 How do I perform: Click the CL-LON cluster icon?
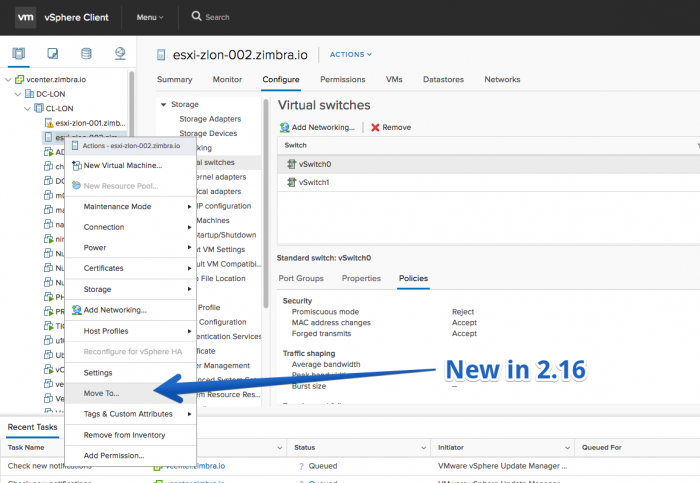coord(39,108)
